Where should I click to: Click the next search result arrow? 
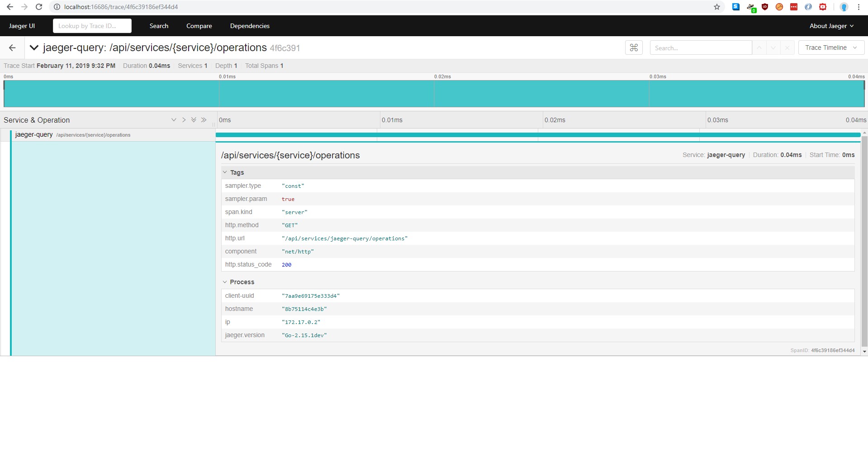pyautogui.click(x=773, y=48)
